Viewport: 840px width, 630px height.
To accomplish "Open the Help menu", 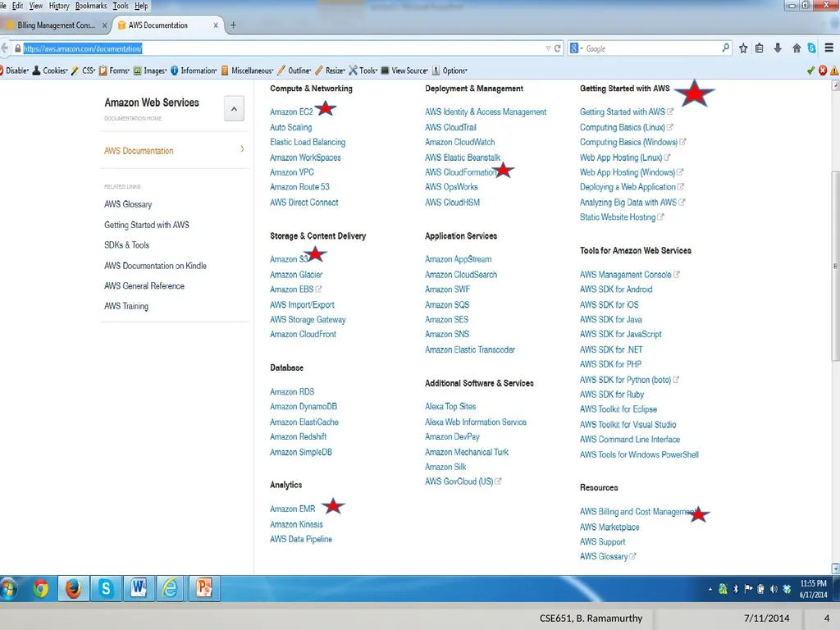I will (x=141, y=6).
